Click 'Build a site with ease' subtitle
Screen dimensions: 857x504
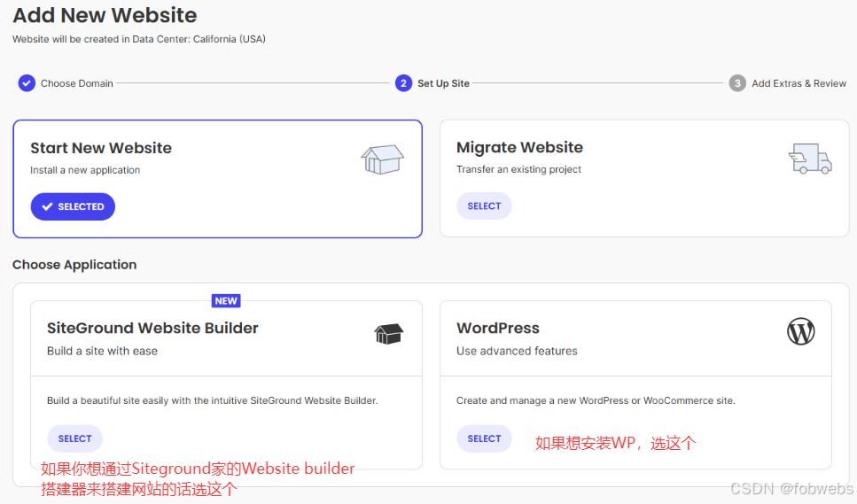coord(102,351)
